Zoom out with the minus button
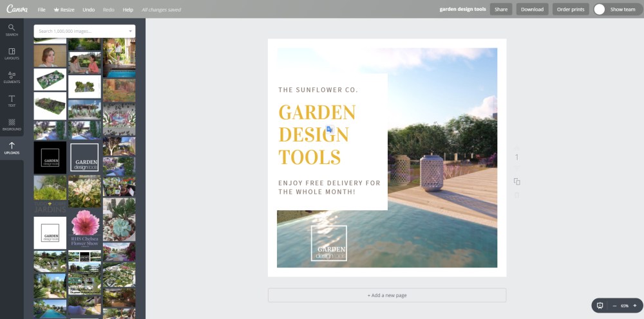The height and width of the screenshot is (319, 644). click(614, 305)
